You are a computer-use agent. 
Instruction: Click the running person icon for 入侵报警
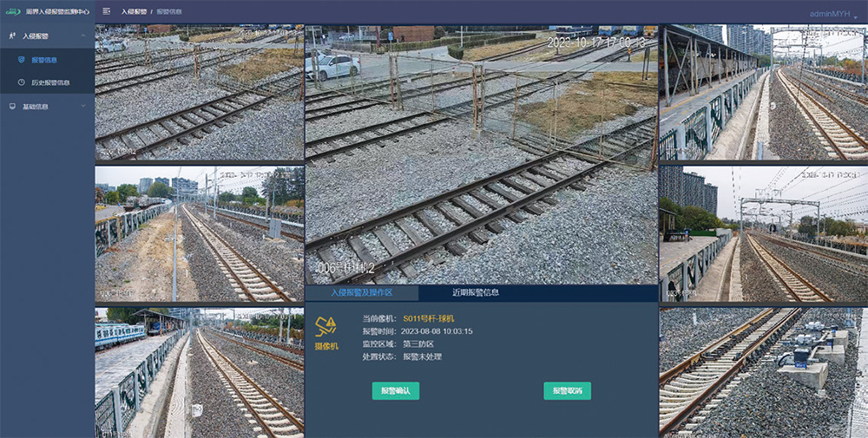(x=12, y=36)
